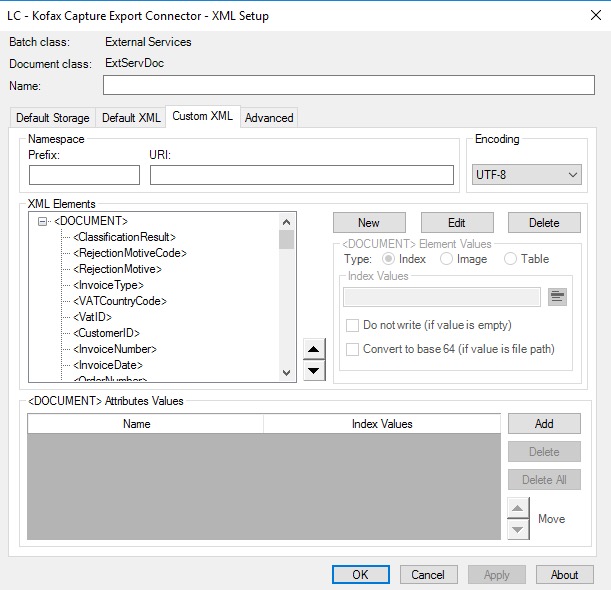Screen dimensions: 611x590
Task: Select the Table type radio button
Action: 511,259
